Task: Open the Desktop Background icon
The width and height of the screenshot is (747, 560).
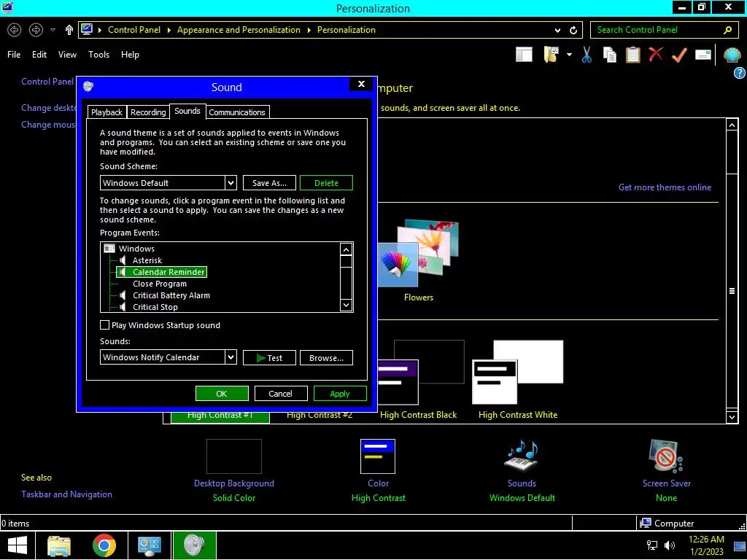Action: pos(234,456)
